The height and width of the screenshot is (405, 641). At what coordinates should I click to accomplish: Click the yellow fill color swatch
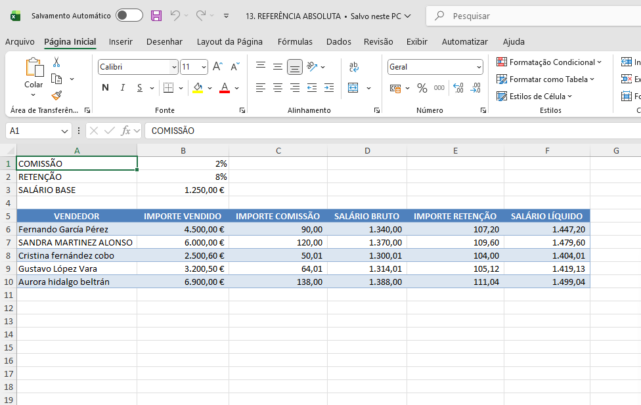(x=197, y=88)
